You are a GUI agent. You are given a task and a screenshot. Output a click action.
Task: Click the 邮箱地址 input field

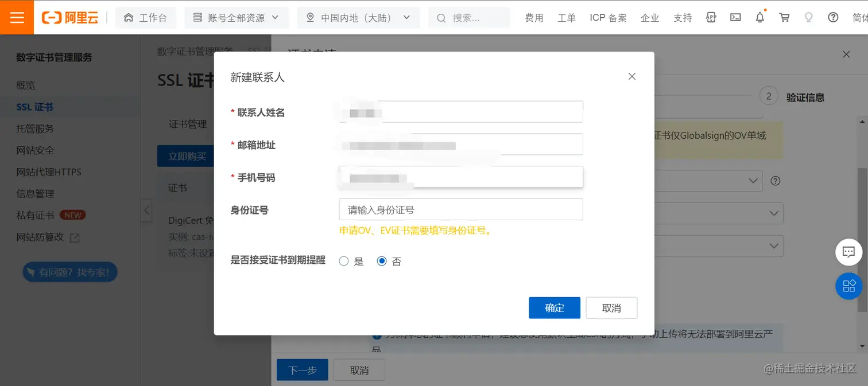461,145
